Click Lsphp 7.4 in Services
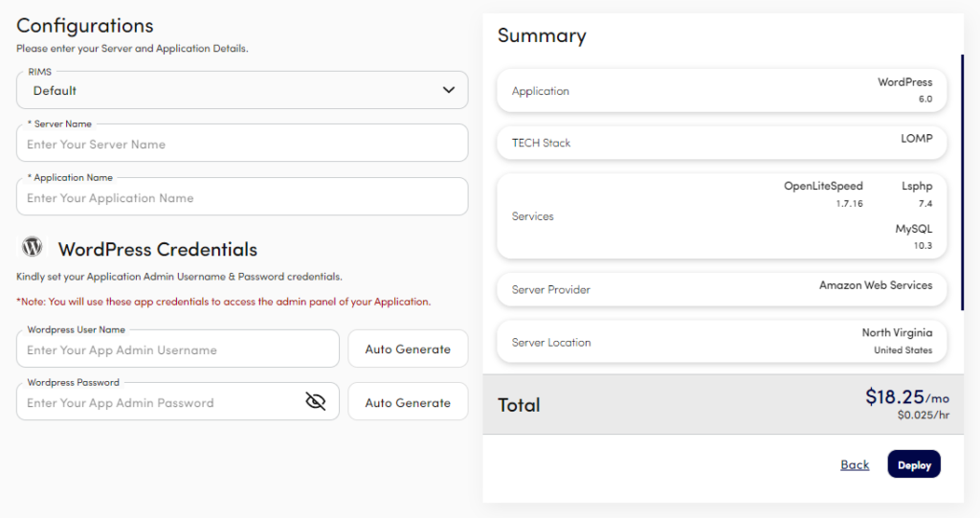 (916, 194)
